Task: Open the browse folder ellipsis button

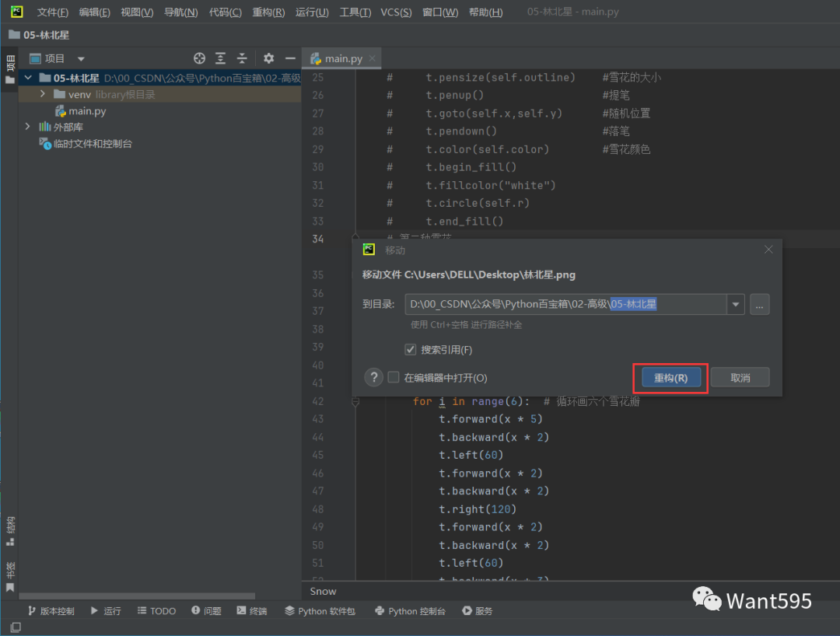Action: pyautogui.click(x=759, y=305)
